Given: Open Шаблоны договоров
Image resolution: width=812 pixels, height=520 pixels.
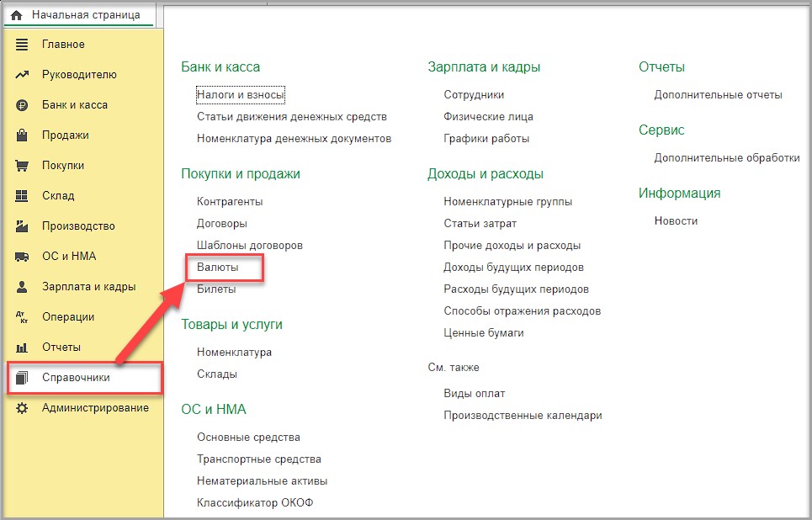Looking at the screenshot, I should pyautogui.click(x=250, y=245).
